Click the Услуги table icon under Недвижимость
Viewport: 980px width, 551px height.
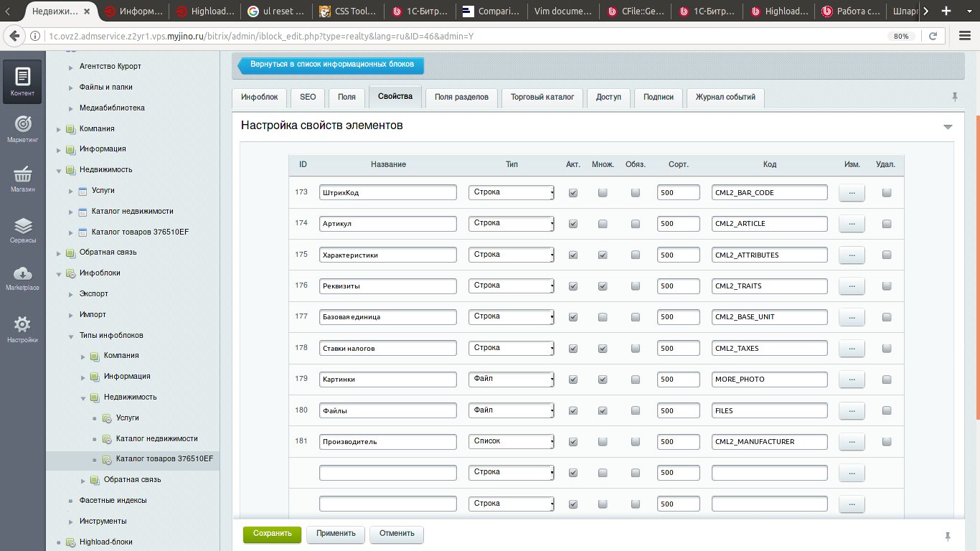click(83, 191)
